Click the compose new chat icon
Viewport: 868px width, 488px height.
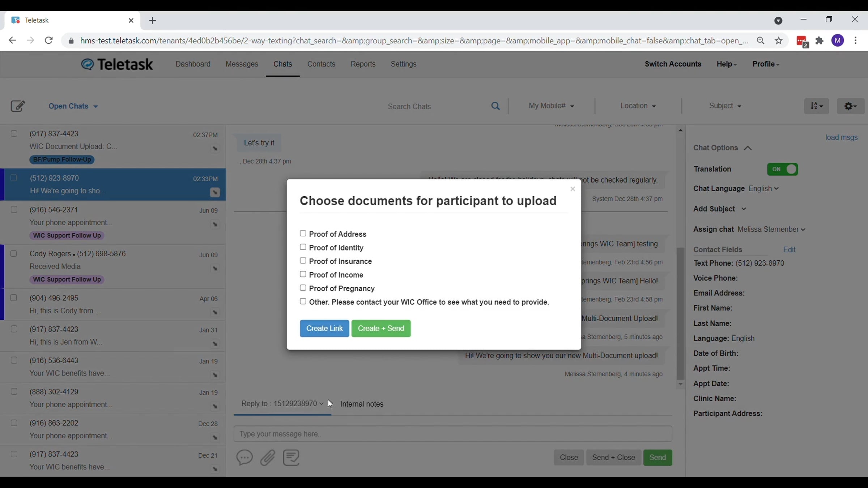[18, 106]
